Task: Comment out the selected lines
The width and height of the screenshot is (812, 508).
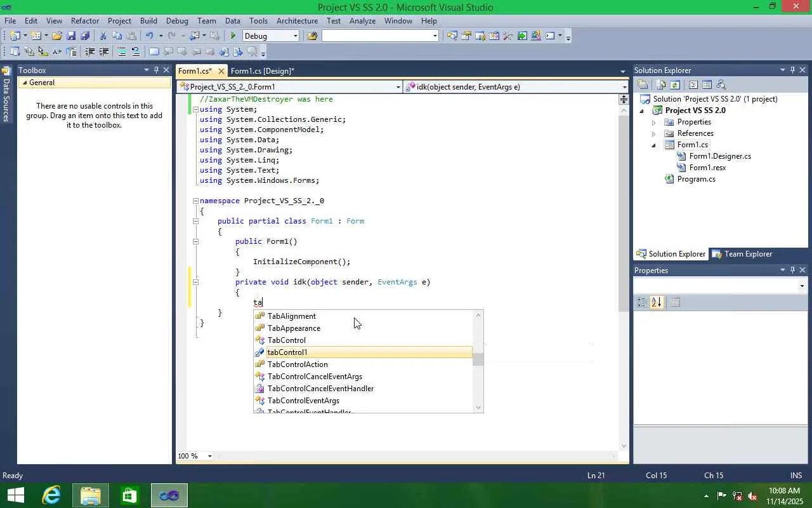Action: pos(122,52)
